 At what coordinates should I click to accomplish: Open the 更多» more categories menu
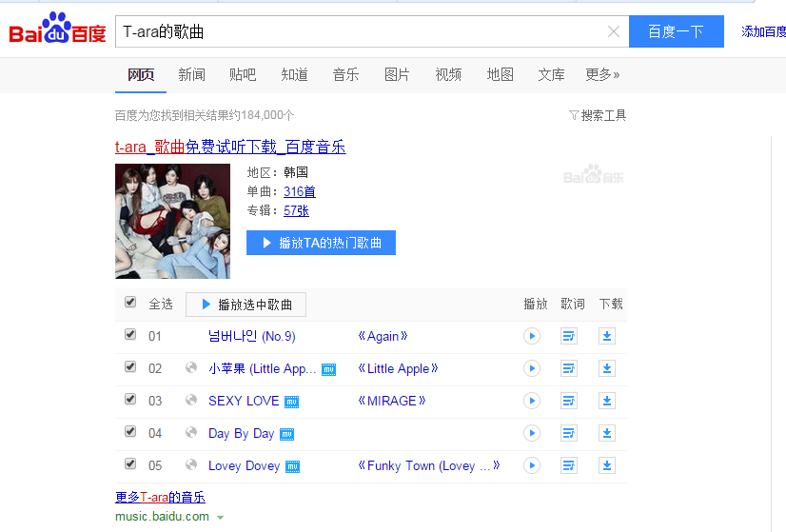point(602,75)
